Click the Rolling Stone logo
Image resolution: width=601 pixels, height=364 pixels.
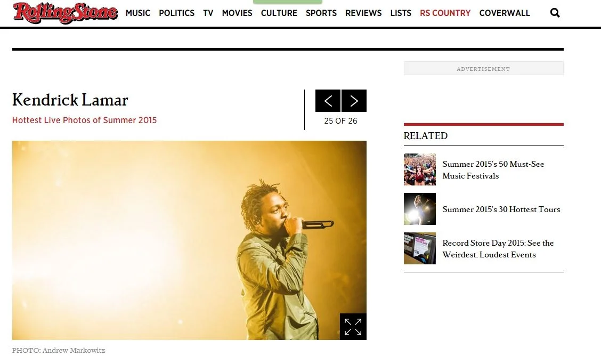[65, 13]
